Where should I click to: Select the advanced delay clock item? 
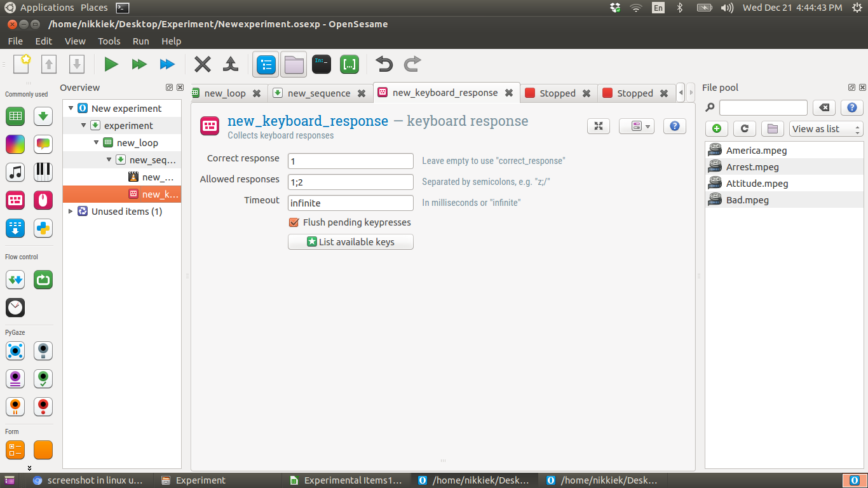click(15, 308)
